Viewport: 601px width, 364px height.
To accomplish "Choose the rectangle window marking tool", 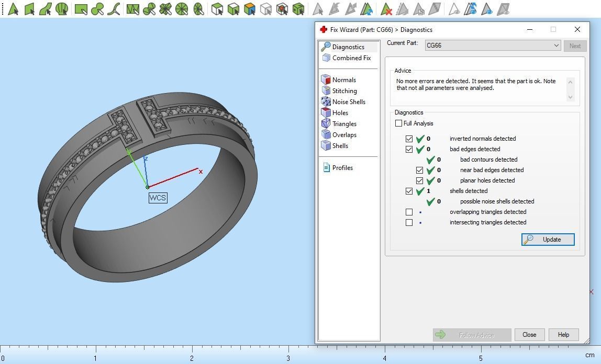I will click(81, 9).
